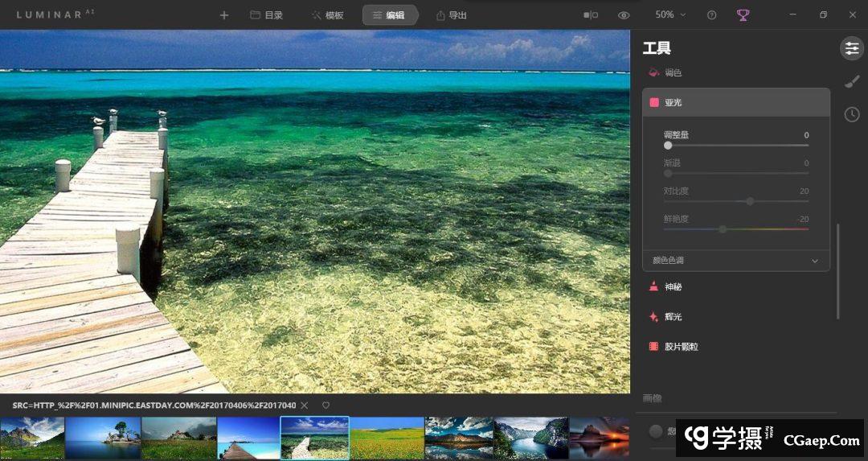The image size is (868, 461).
Task: Click the plus icon to add photos
Action: (x=224, y=15)
